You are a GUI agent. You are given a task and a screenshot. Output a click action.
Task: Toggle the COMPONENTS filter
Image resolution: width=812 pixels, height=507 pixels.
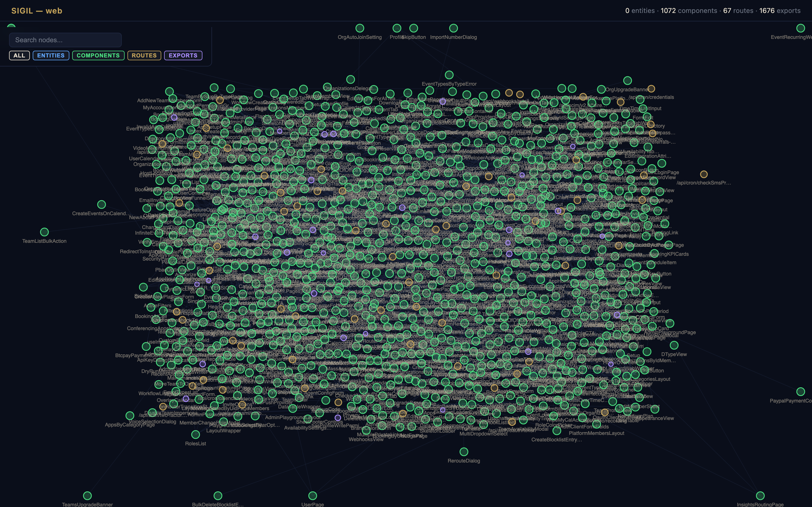point(98,55)
